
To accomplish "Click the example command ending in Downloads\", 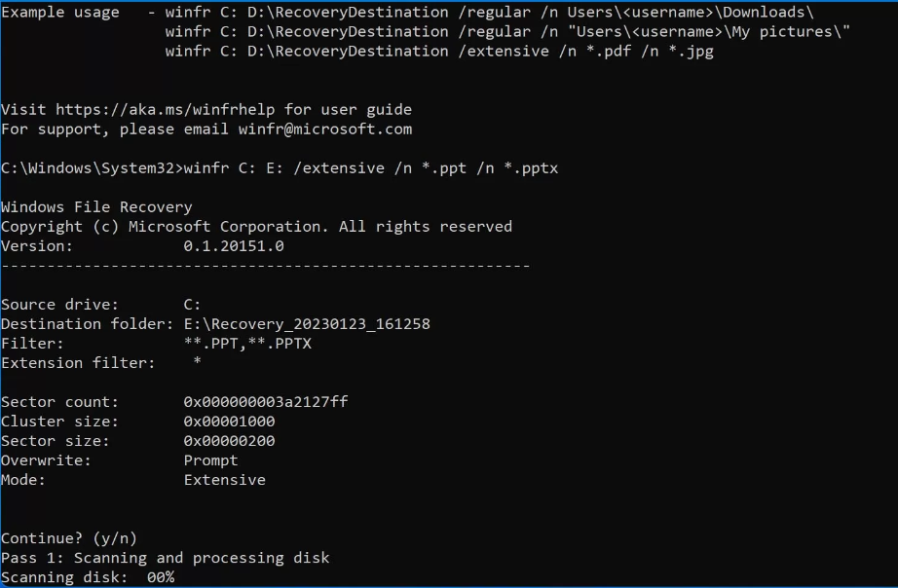I will 489,12.
